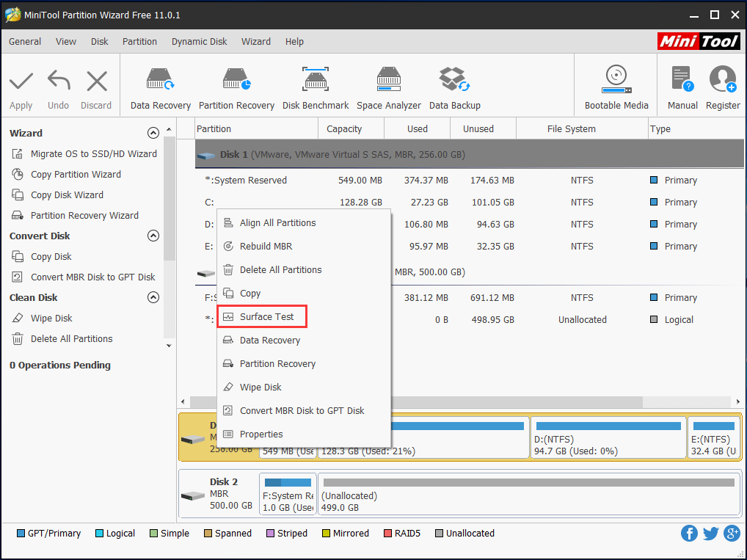Open the Twitter share icon

coord(710,534)
